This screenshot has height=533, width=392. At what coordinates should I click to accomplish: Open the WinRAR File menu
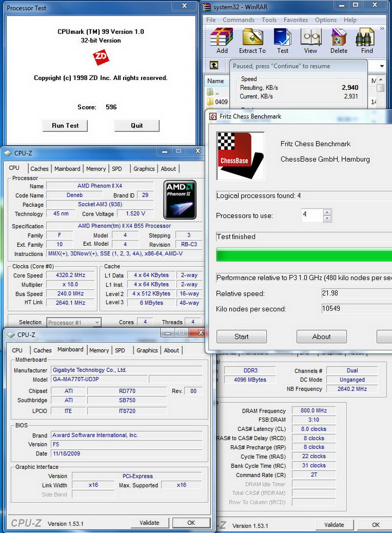[x=211, y=20]
